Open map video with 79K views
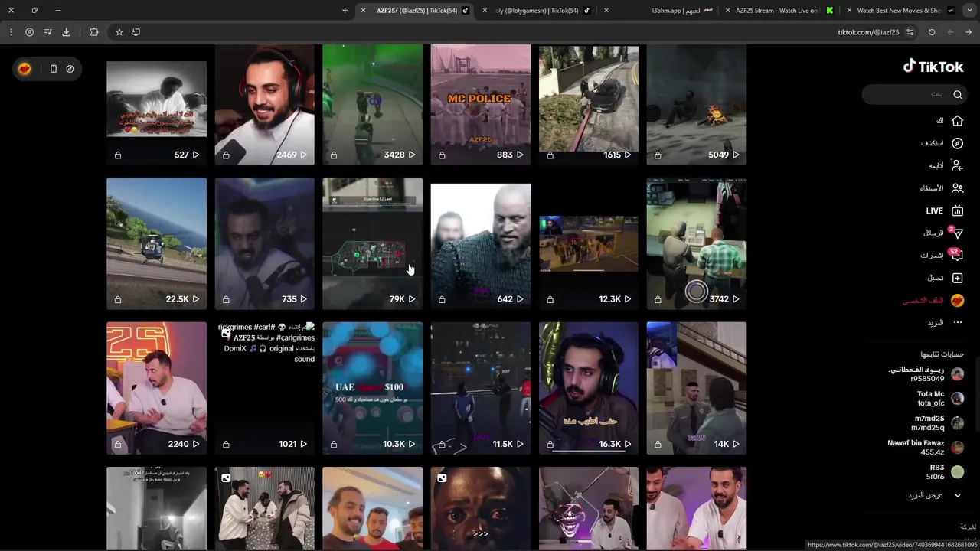Image resolution: width=980 pixels, height=551 pixels. [372, 243]
